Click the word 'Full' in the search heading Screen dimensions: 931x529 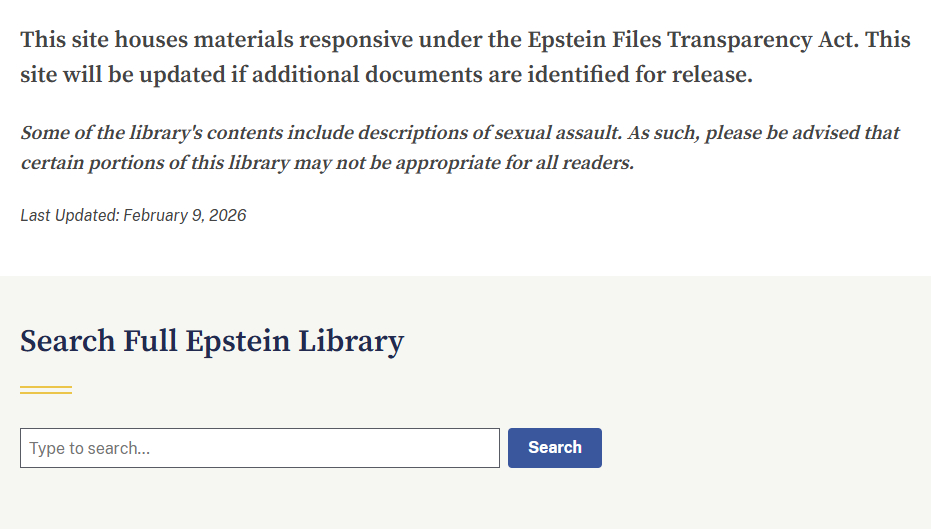150,341
